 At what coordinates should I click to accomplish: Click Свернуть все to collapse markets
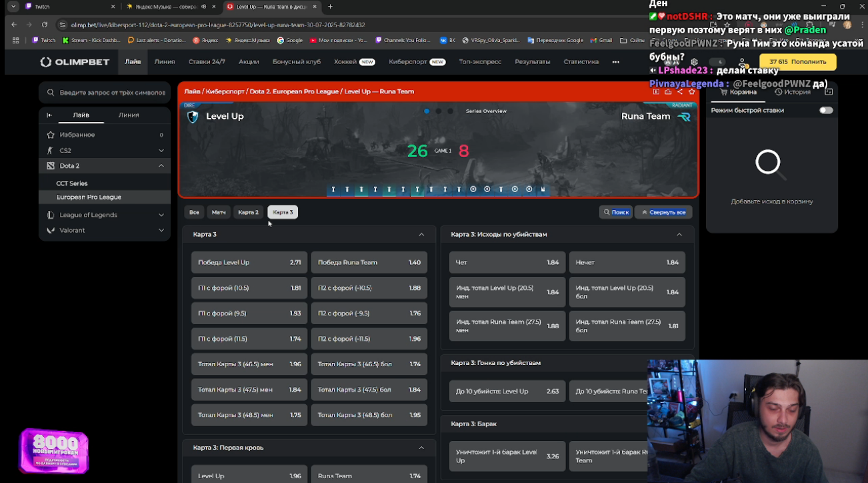click(x=663, y=212)
